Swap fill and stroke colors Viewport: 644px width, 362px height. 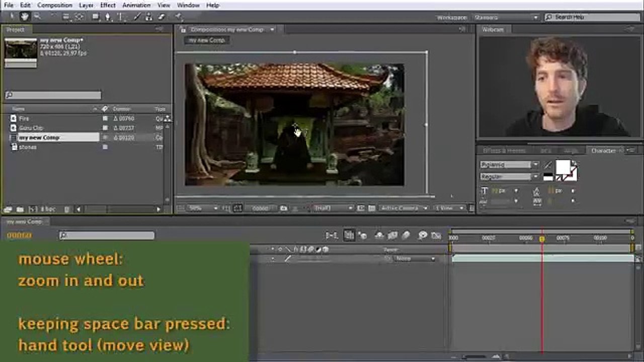point(574,163)
